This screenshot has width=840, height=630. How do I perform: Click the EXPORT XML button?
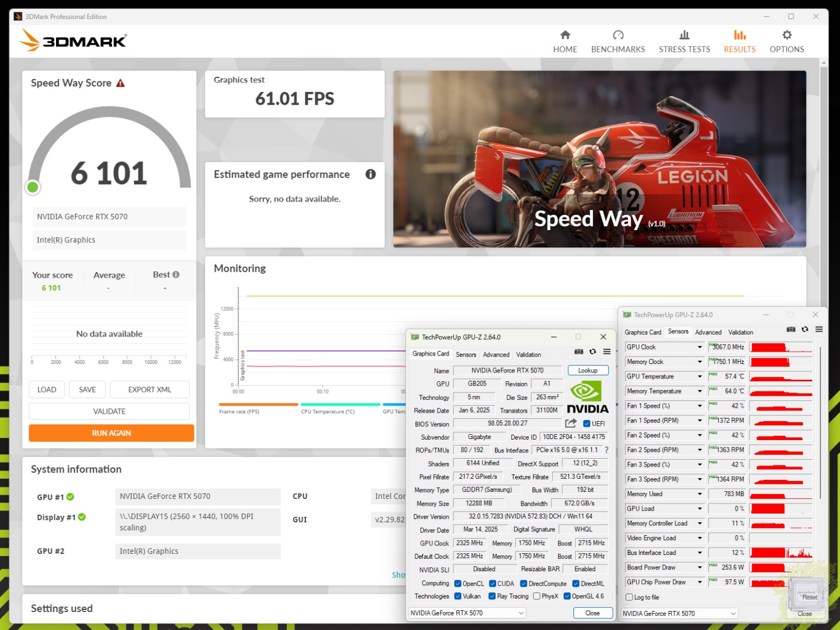click(150, 390)
